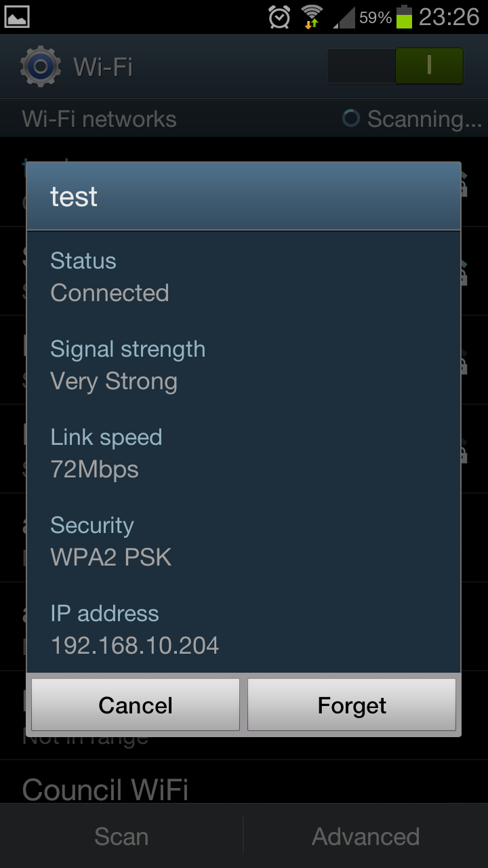This screenshot has height=868, width=488.
Task: Tap the battery indicator in the status bar
Action: (x=404, y=16)
